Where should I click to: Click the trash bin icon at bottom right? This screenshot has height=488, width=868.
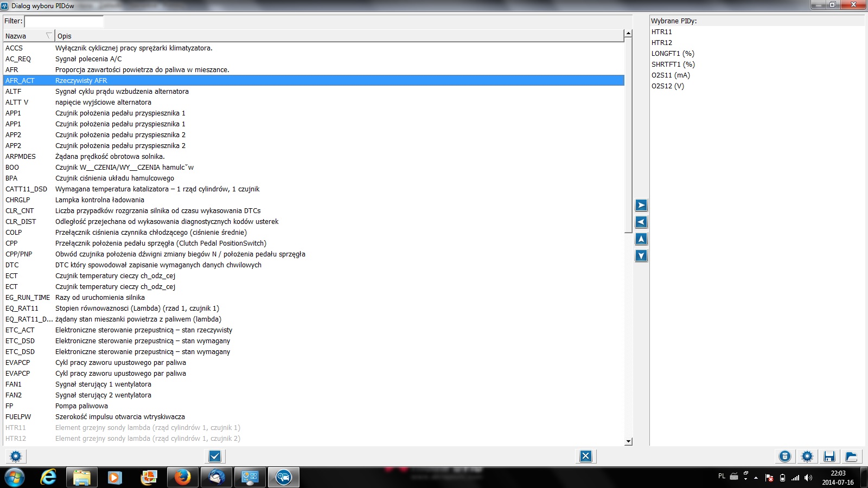pos(785,456)
